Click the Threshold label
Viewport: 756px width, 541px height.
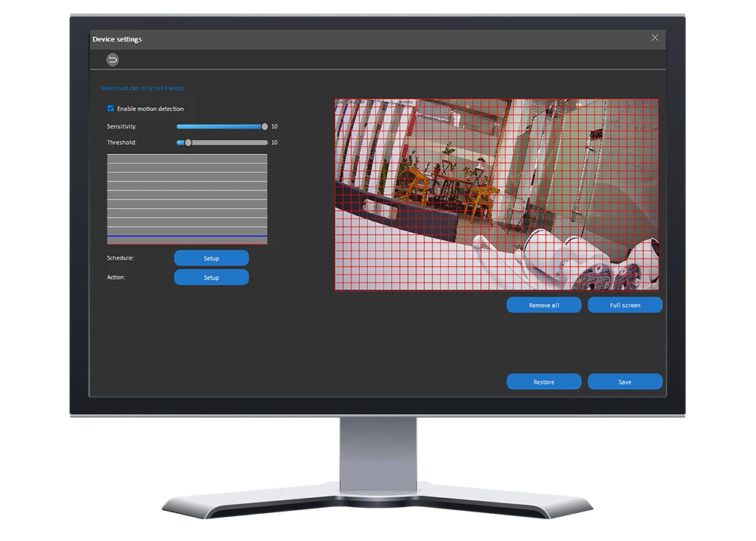point(122,142)
